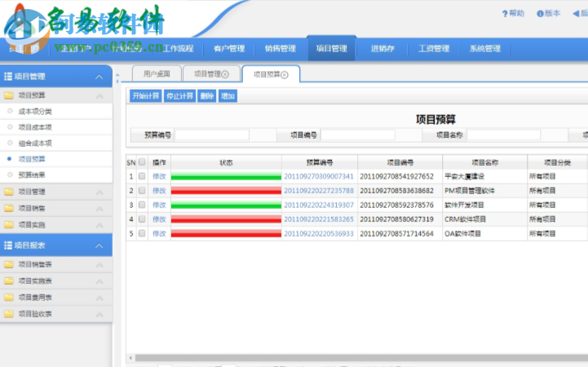
Task: Select 组合成本项 in the sidebar
Action: pyautogui.click(x=35, y=144)
